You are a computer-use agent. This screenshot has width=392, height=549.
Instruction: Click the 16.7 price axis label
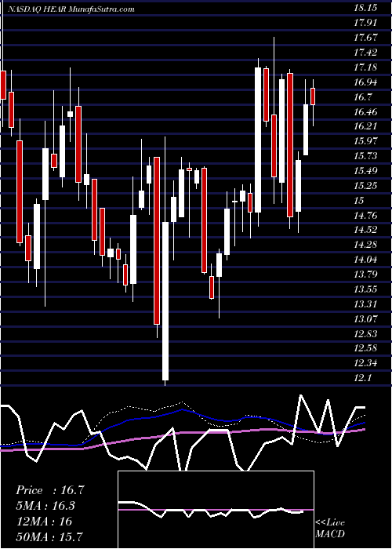[362, 97]
